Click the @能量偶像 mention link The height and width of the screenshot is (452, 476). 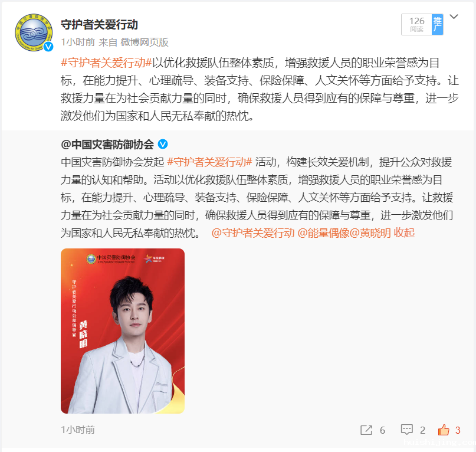(323, 233)
